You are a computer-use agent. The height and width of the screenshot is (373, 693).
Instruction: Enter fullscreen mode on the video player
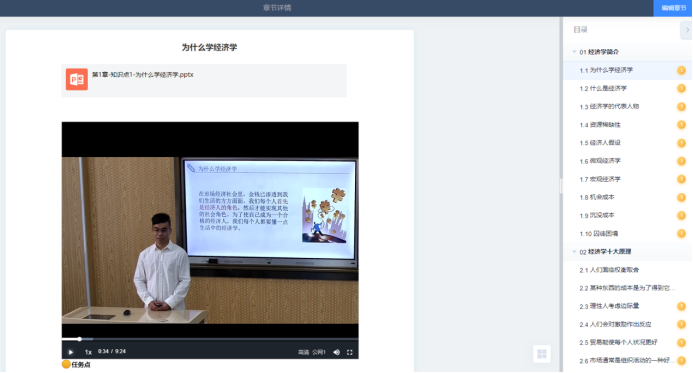coord(350,352)
